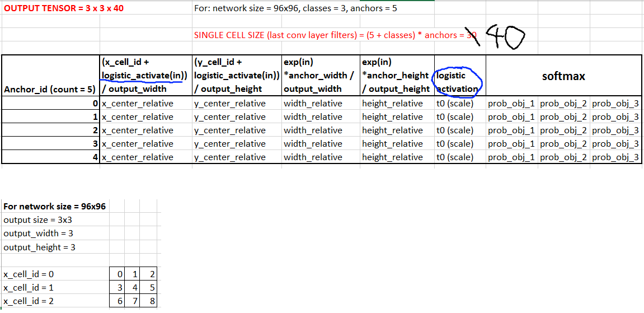Click width_relative in anchor row 2
The width and height of the screenshot is (644, 313).
(x=321, y=130)
